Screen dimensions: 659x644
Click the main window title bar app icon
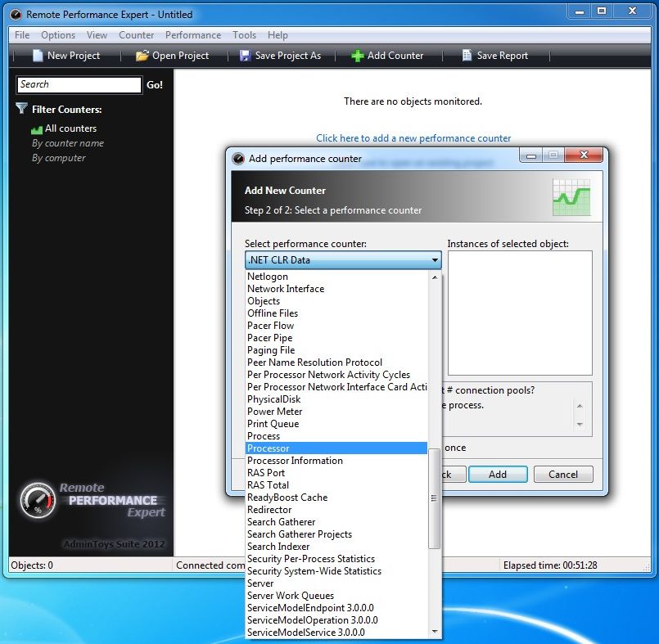pos(16,15)
